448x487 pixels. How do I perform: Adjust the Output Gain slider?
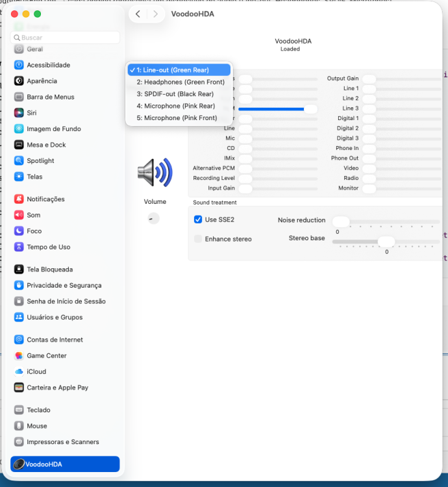tap(402, 79)
